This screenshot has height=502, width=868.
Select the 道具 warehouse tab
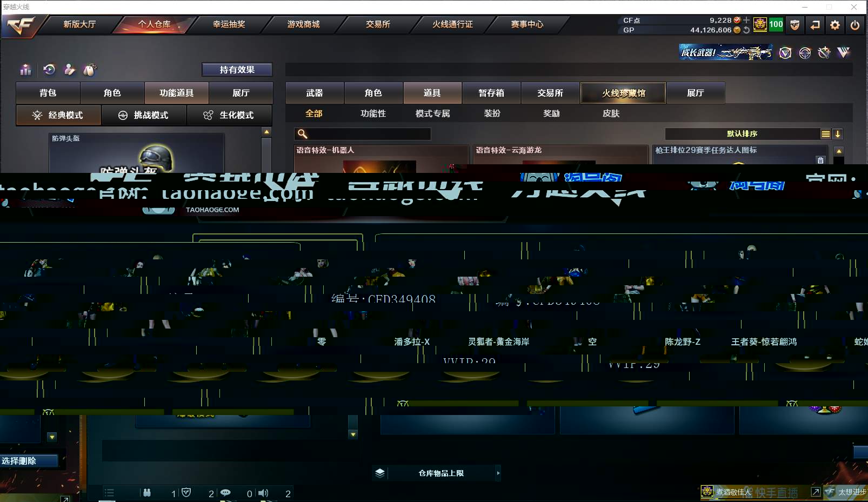[432, 93]
